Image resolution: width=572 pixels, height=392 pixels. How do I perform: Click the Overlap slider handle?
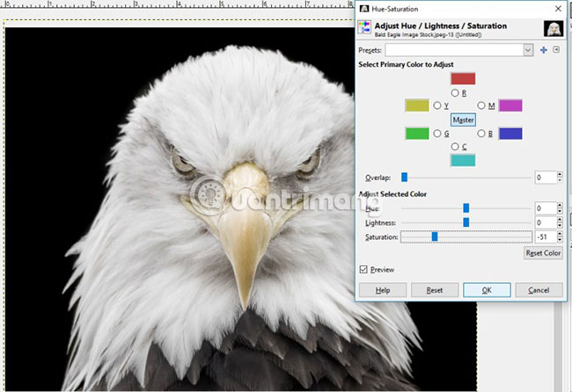(404, 177)
